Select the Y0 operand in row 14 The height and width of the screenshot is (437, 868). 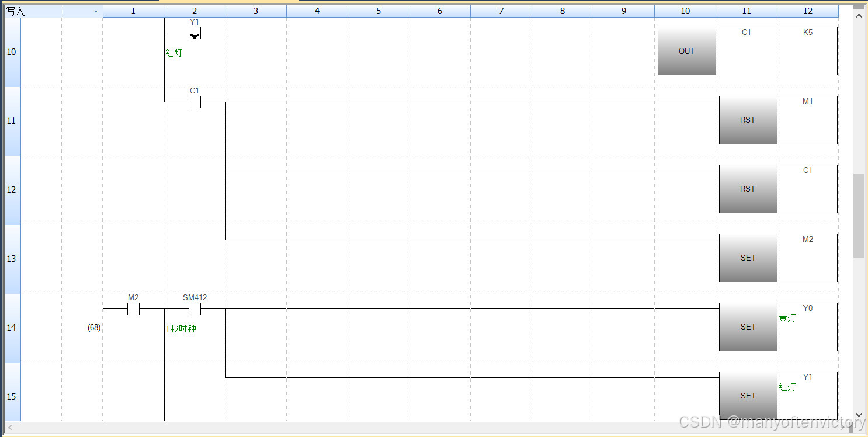pyautogui.click(x=808, y=308)
